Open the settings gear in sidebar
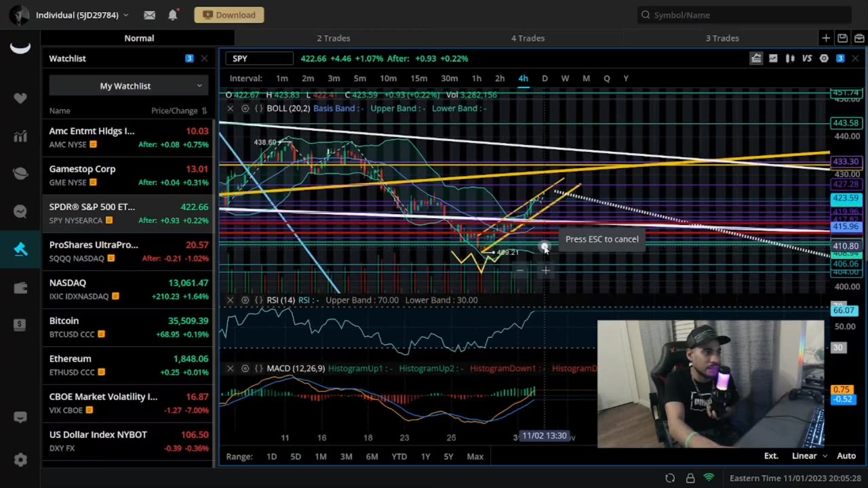Viewport: 868px width, 488px height. point(20,460)
